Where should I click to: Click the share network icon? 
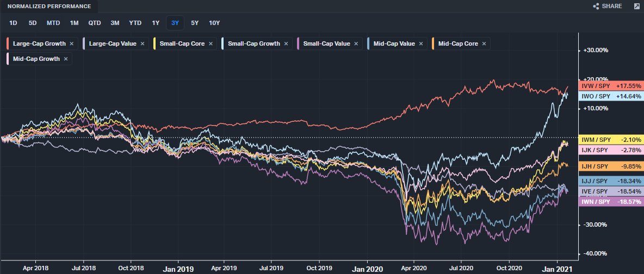[x=596, y=6]
